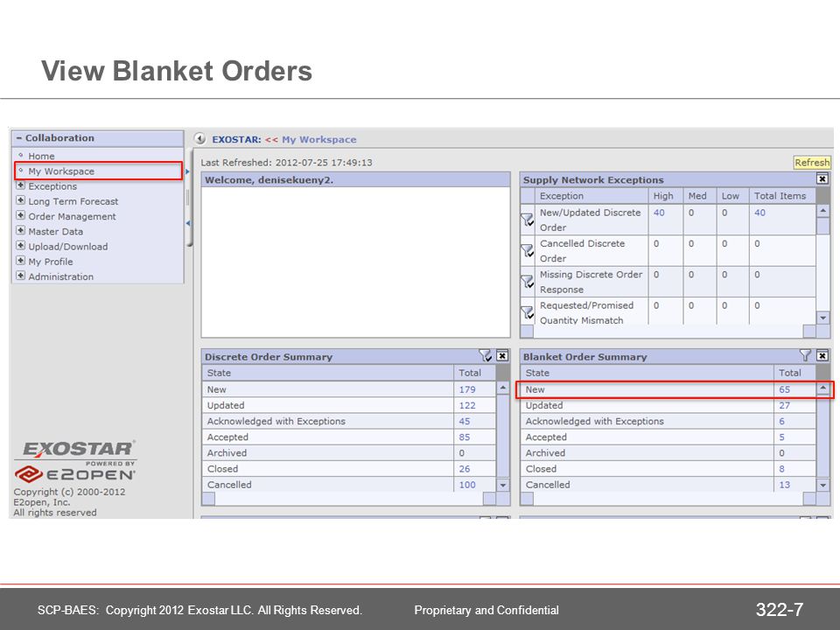Screen dimensions: 840x630
Task: Click the Total Items column header
Action: 782,195
